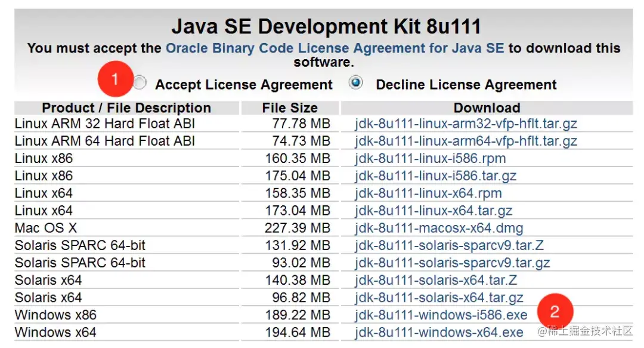Viewport: 644px width, 348px height.
Task: Click the Windows x86 row label
Action: click(x=55, y=315)
